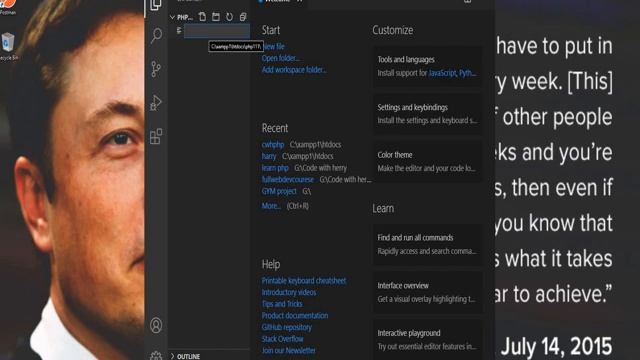Open Stack Overflow link
Image resolution: width=640 pixels, height=360 pixels.
(x=282, y=339)
